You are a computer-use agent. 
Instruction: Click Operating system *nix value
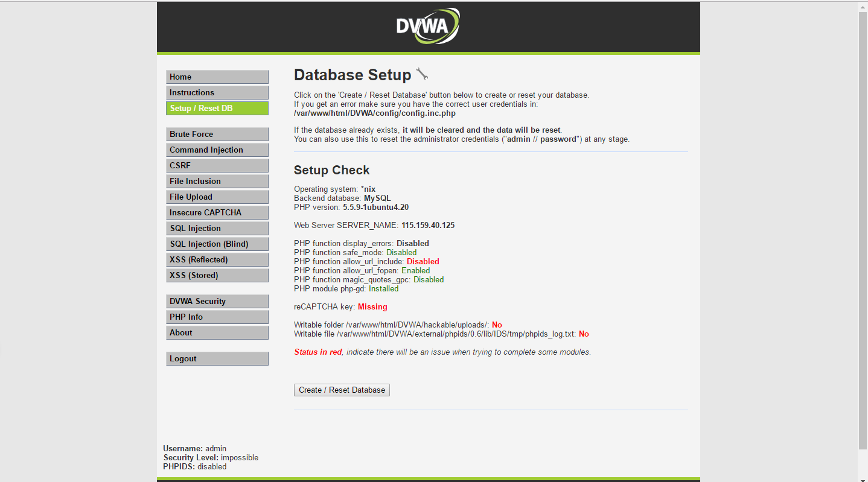pos(368,189)
